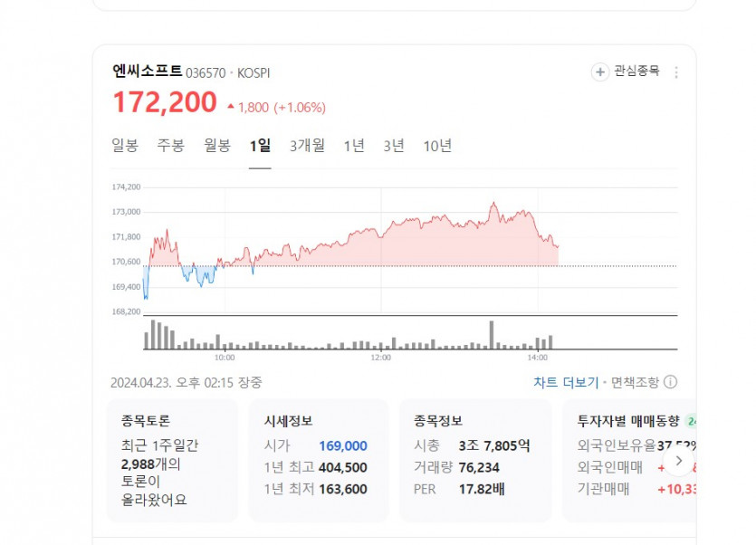Select the 1일 chart period tab

(260, 146)
